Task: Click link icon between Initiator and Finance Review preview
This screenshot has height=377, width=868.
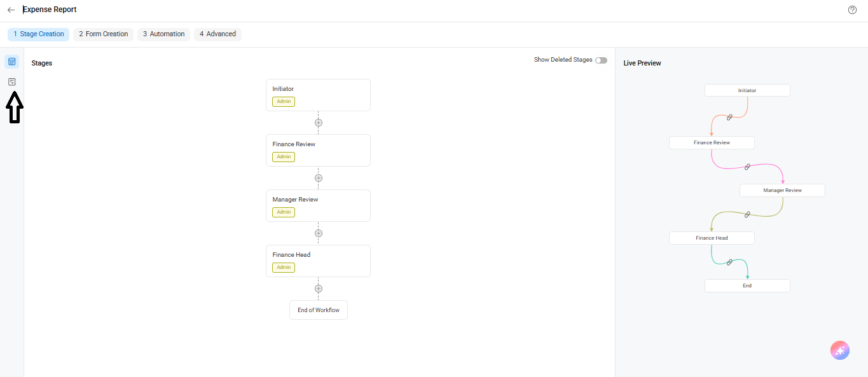Action: coord(729,117)
